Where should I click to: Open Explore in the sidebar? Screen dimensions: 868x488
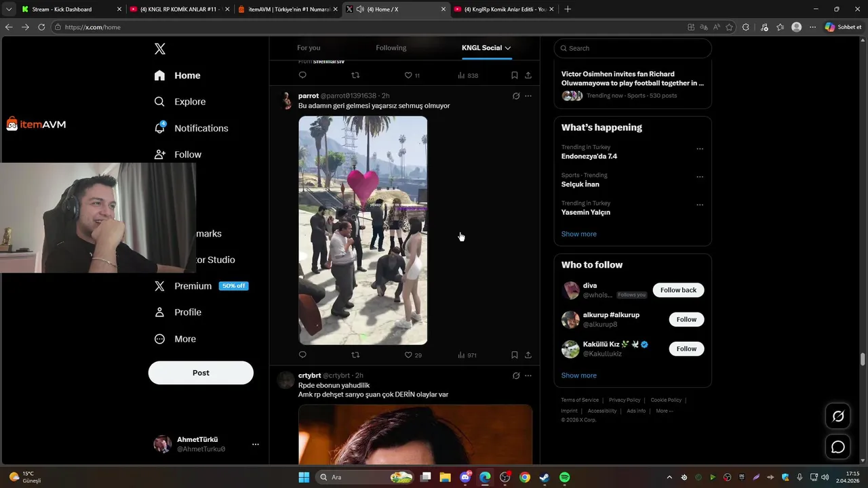pyautogui.click(x=180, y=102)
